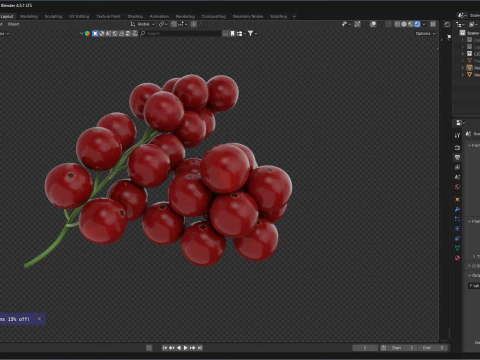Switch to the Shading workspace tab
The height and width of the screenshot is (360, 480).
[135, 16]
